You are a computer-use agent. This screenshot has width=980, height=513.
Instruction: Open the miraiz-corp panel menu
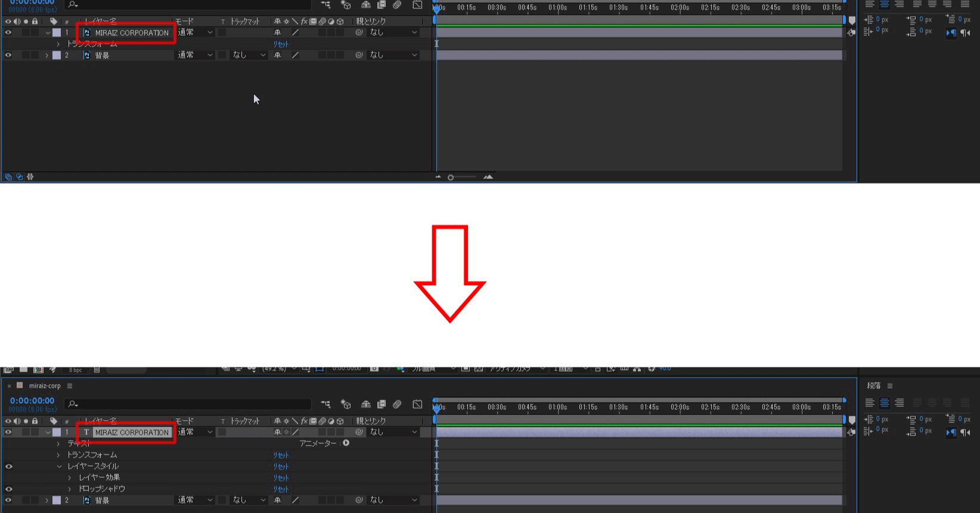pos(70,386)
